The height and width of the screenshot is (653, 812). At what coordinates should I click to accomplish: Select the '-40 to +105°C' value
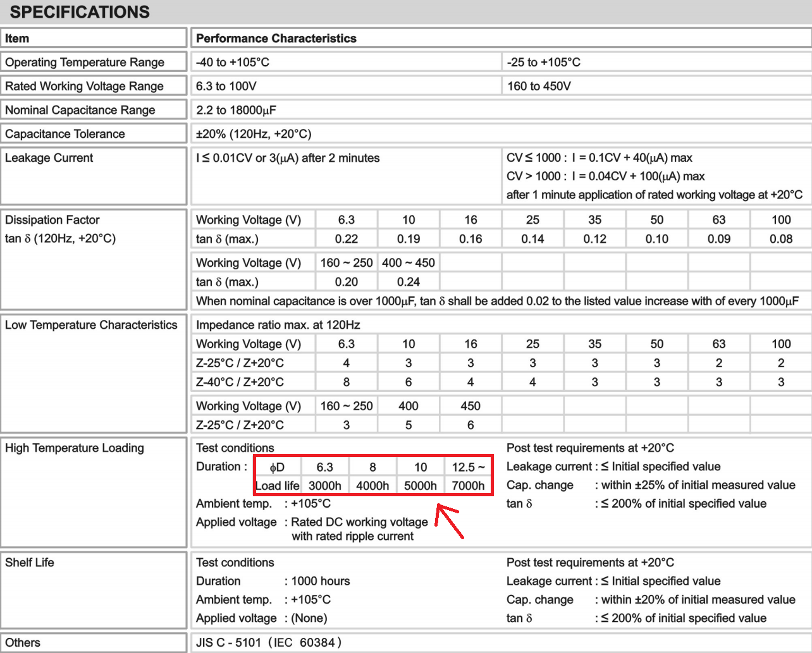point(233,63)
